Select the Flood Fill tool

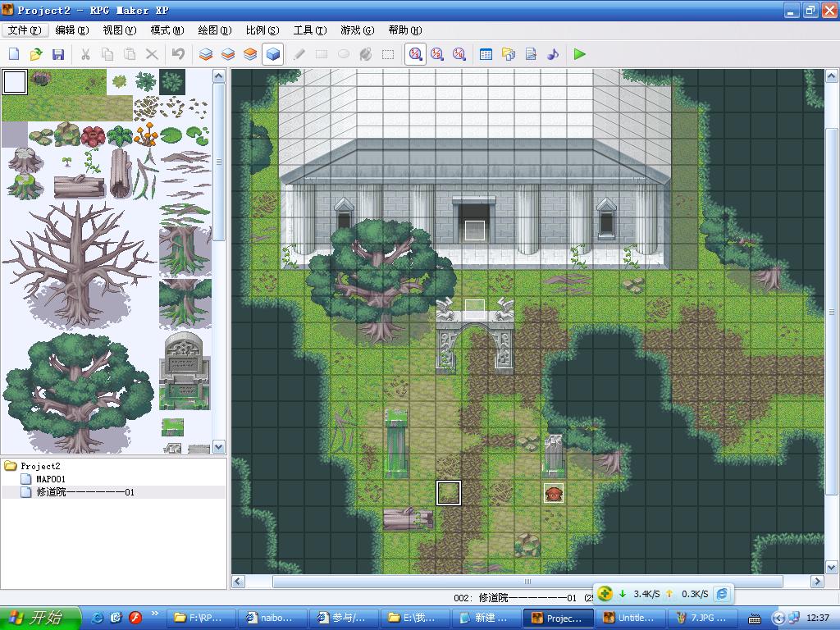point(366,54)
